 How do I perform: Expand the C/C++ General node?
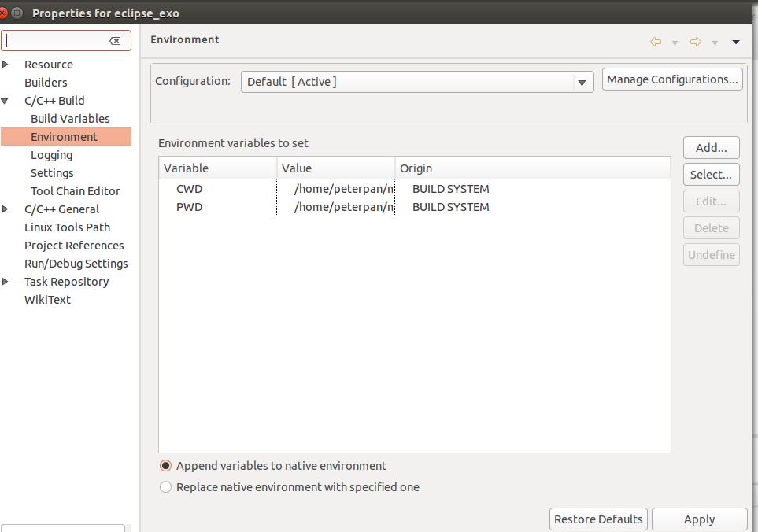pyautogui.click(x=6, y=209)
